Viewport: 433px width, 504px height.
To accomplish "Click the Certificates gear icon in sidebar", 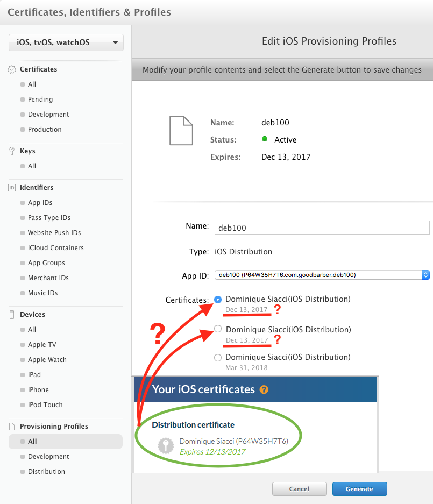I will click(x=12, y=69).
